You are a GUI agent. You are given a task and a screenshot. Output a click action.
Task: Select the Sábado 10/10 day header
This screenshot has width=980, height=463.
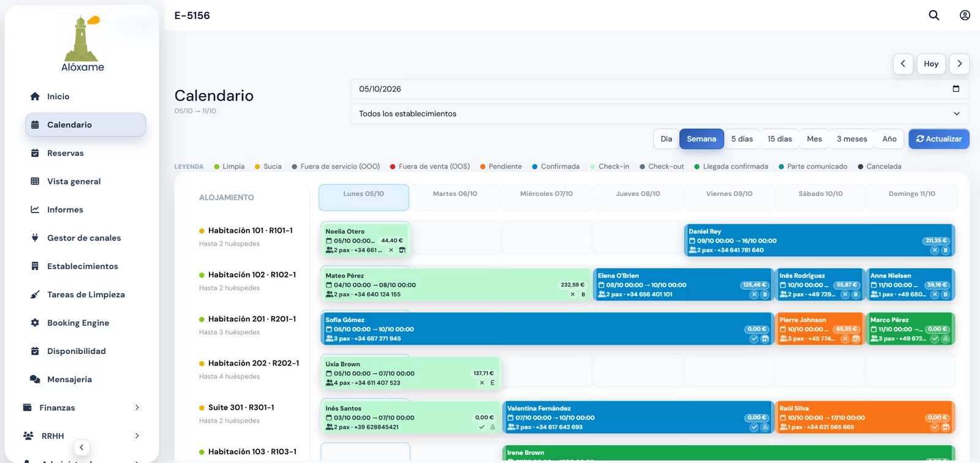pos(821,197)
